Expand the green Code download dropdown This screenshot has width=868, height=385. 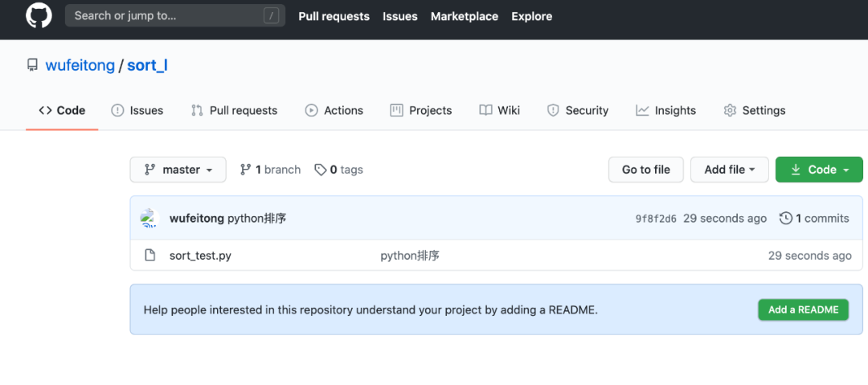coord(819,170)
